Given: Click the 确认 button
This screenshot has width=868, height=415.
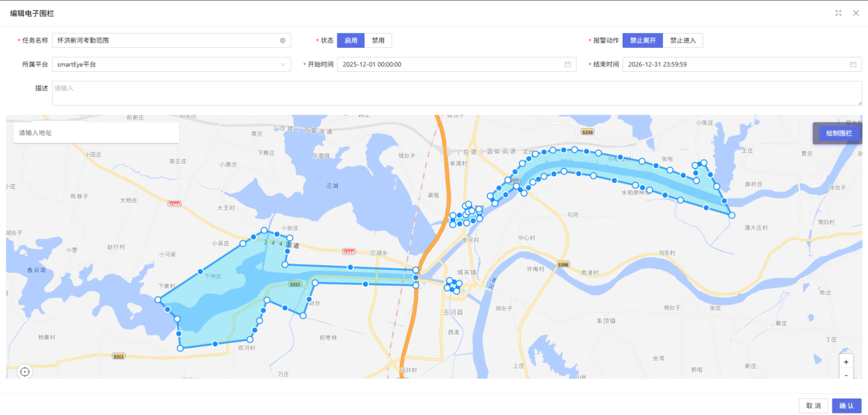Looking at the screenshot, I should 846,405.
